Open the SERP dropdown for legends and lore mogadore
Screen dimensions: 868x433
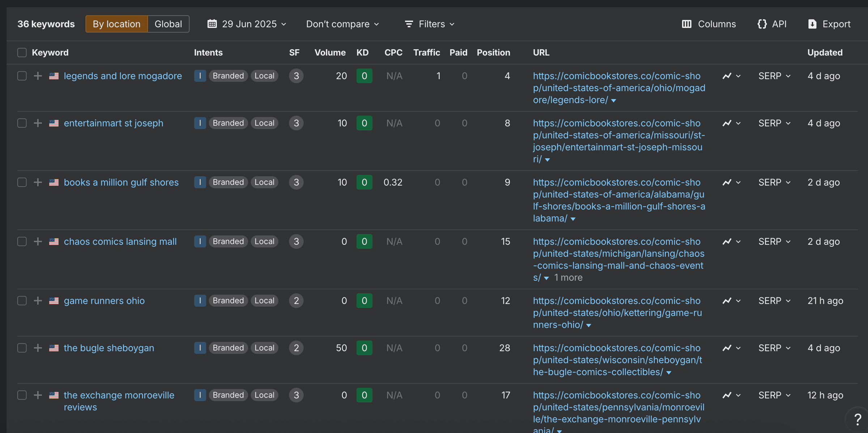(774, 76)
